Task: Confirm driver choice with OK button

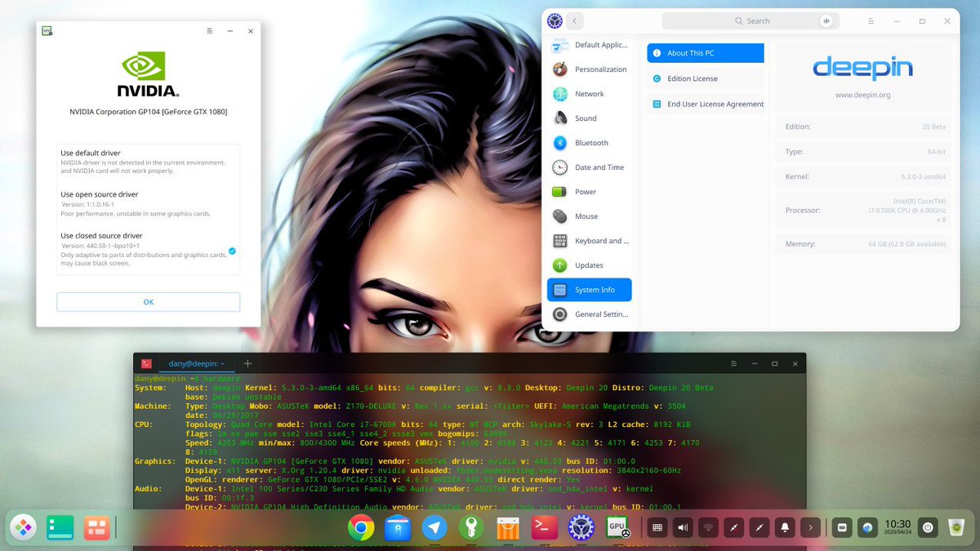Action: pyautogui.click(x=149, y=302)
